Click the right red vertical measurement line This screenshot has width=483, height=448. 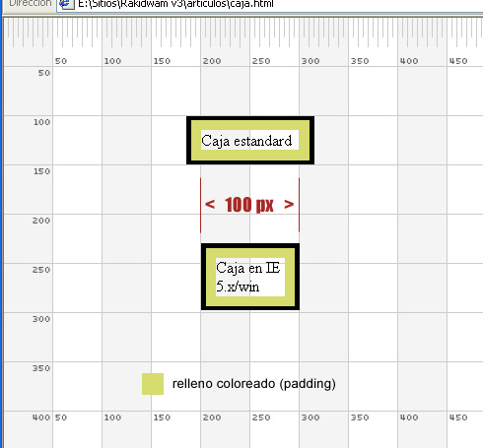pyautogui.click(x=299, y=205)
